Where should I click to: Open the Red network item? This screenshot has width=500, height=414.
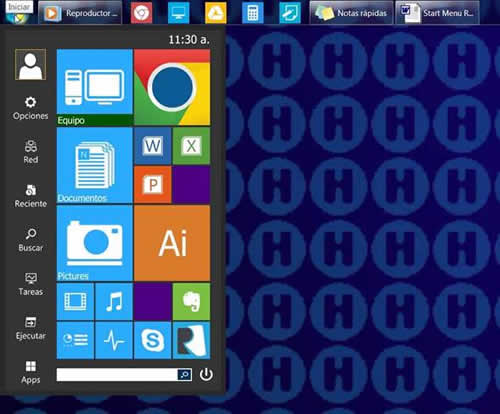[x=30, y=152]
